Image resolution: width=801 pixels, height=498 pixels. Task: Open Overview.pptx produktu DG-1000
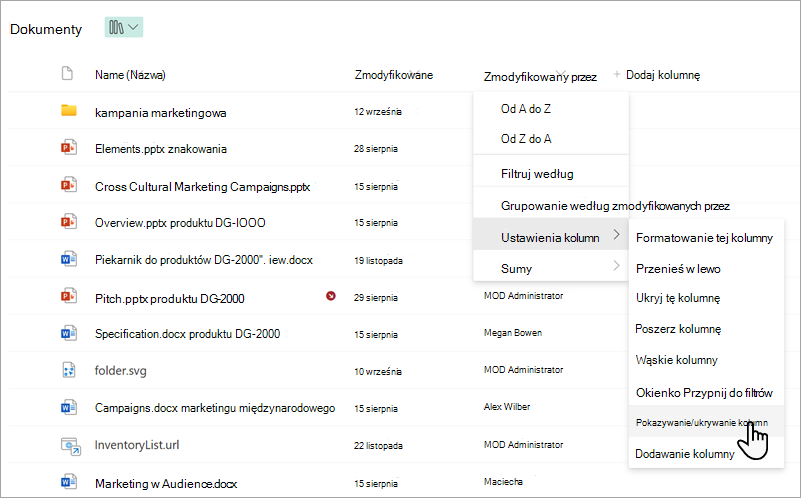coord(180,223)
